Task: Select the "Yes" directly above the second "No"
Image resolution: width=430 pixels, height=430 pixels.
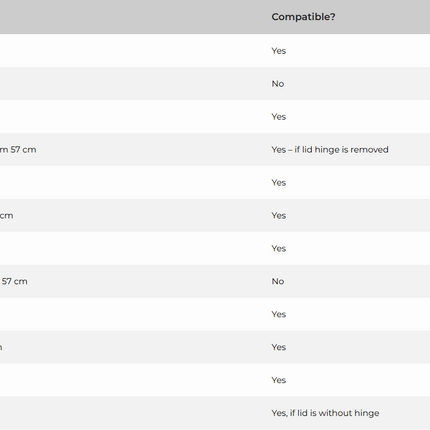Action: [x=279, y=249]
